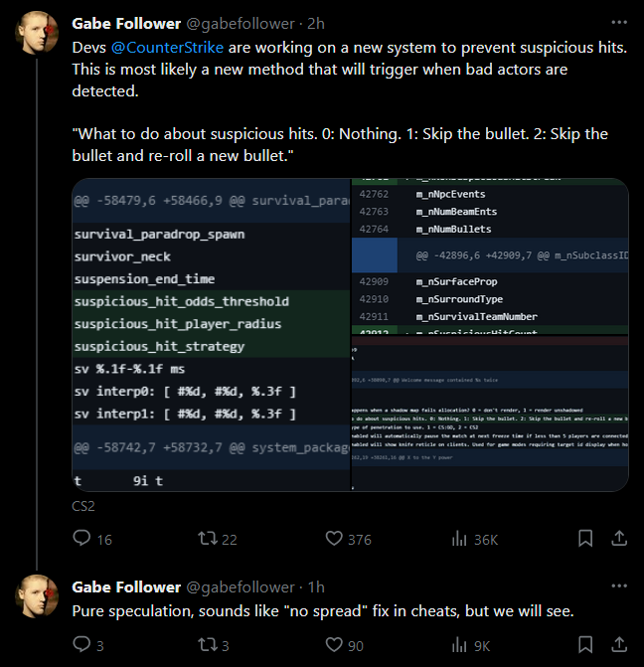Like the tweet with 376 likes
Image resolution: width=644 pixels, height=667 pixels.
pos(335,539)
